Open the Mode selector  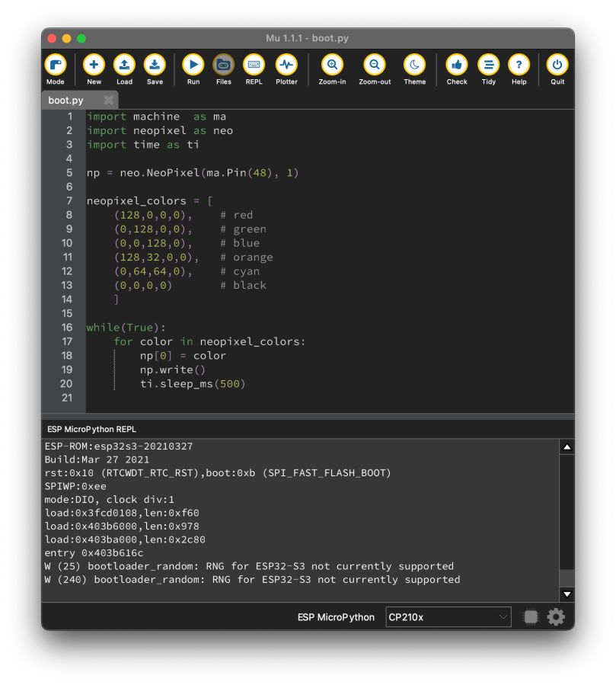56,69
